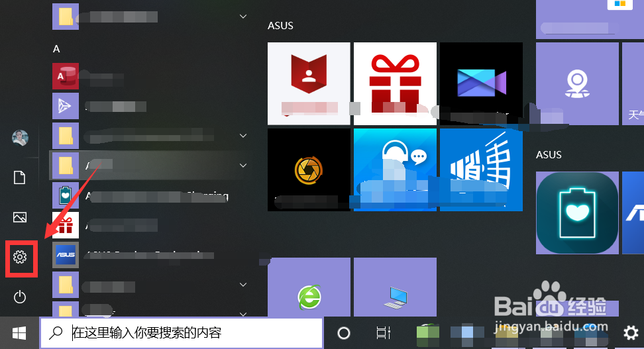Open the large teal battery-heart tile
Viewport: 644px width, 349px height.
[577, 213]
